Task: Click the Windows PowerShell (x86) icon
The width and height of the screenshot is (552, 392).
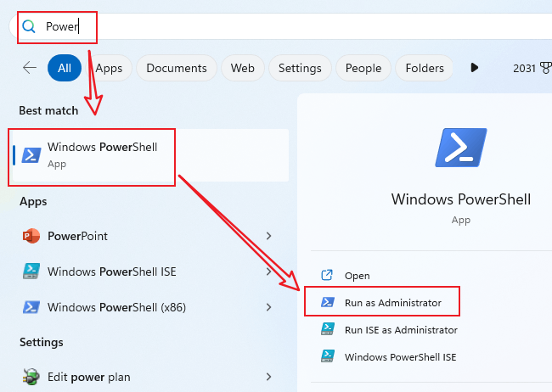Action: tap(31, 307)
